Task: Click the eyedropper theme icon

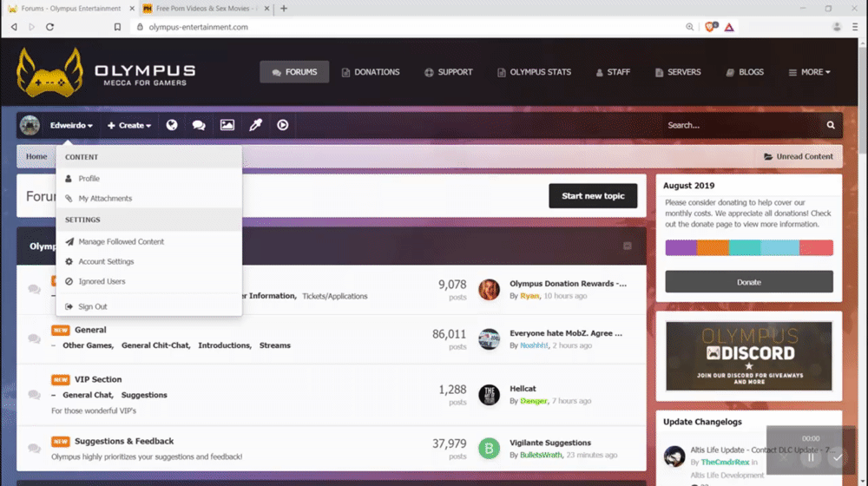Action: click(x=255, y=125)
